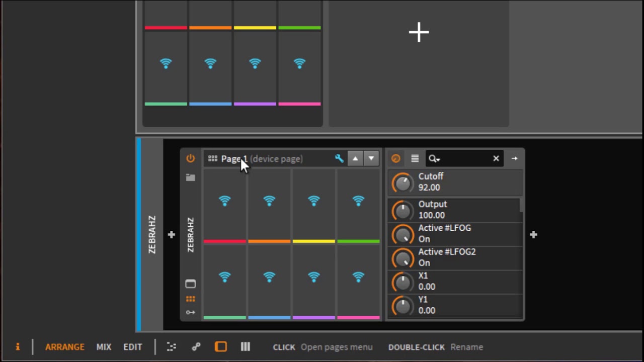The image size is (644, 362).
Task: Click device panel orange remote slot
Action: click(x=269, y=207)
